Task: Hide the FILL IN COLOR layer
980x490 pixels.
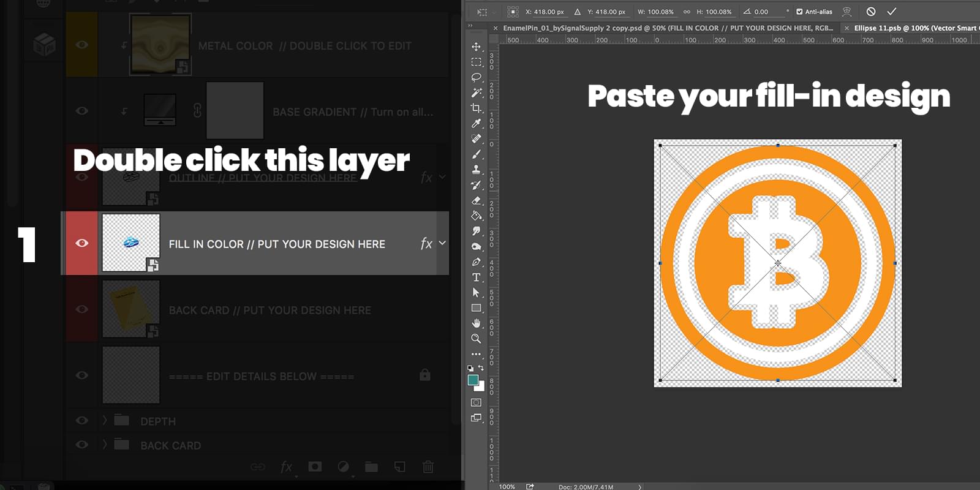Action: (81, 243)
